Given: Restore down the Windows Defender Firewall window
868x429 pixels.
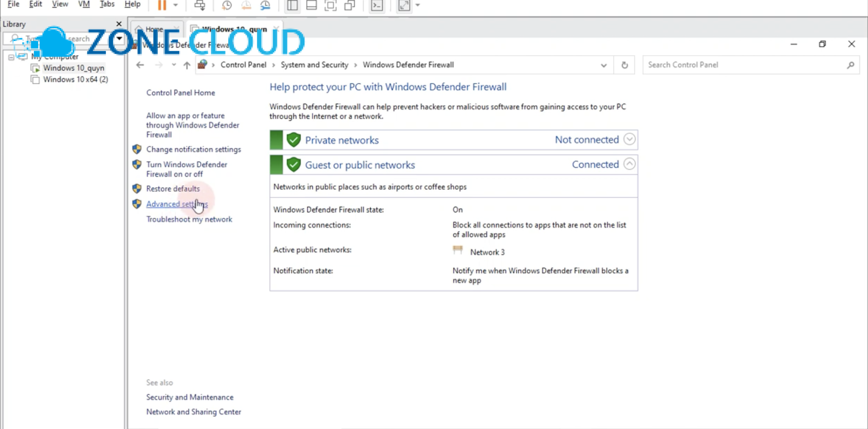Looking at the screenshot, I should coord(822,44).
